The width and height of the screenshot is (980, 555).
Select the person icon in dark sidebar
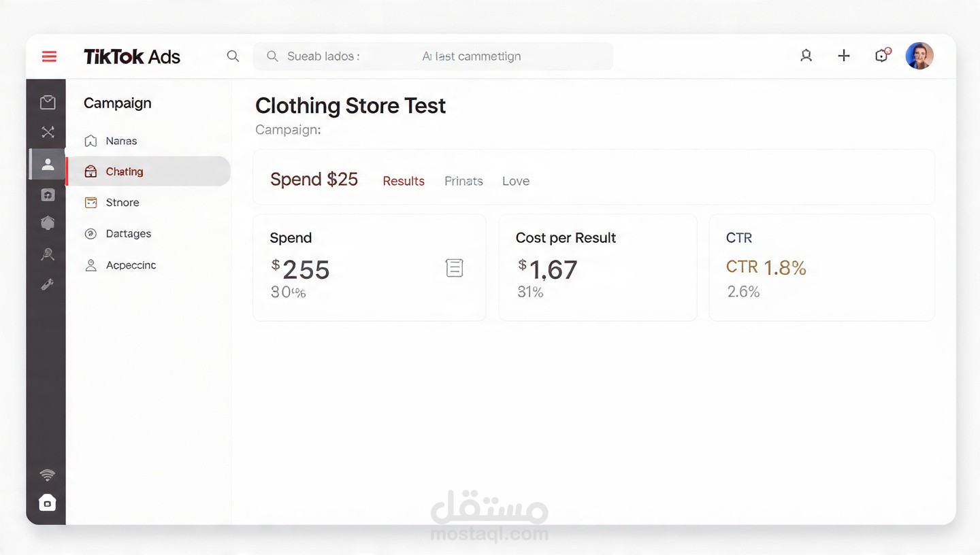[x=48, y=164]
